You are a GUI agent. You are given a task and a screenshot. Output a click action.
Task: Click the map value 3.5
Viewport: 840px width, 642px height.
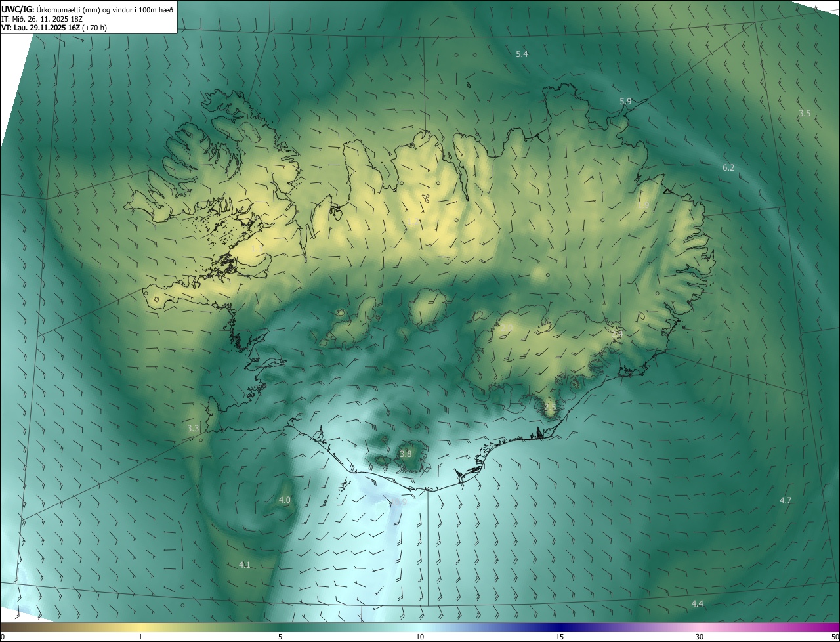tap(805, 113)
